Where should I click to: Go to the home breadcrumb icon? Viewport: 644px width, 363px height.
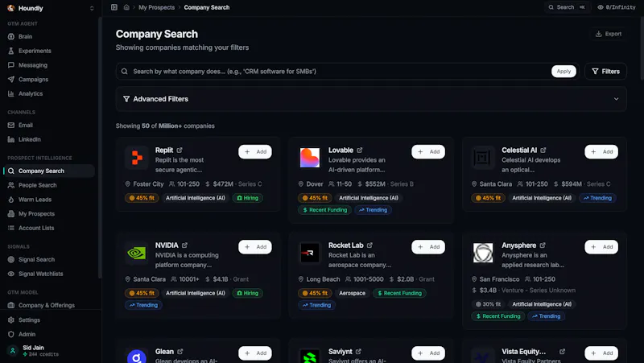click(126, 7)
